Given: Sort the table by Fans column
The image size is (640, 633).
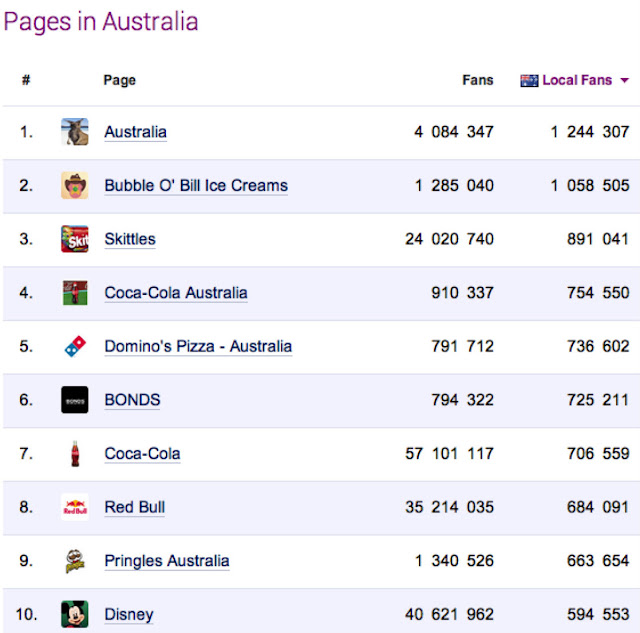Looking at the screenshot, I should 477,80.
